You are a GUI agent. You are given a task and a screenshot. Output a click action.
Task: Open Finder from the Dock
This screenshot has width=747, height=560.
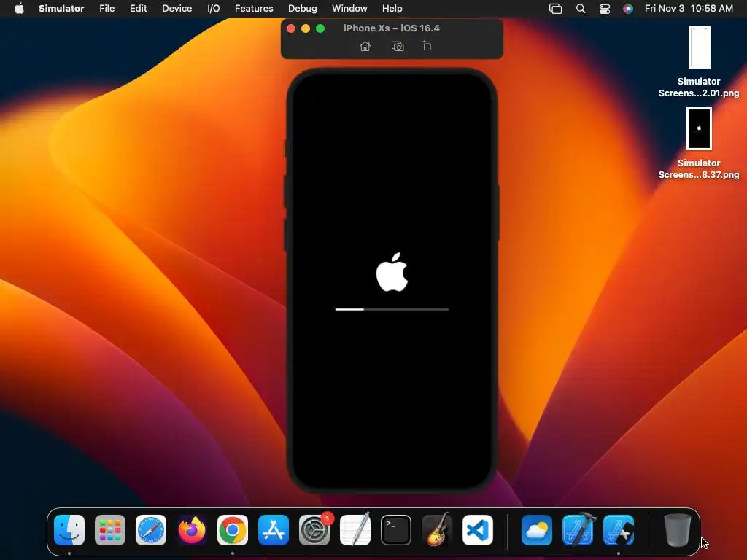(x=69, y=530)
